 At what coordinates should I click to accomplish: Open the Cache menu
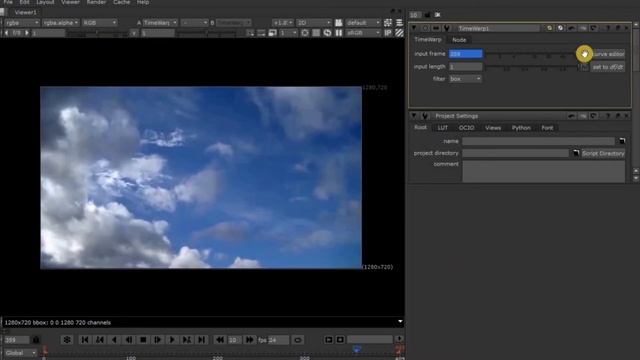tap(121, 2)
